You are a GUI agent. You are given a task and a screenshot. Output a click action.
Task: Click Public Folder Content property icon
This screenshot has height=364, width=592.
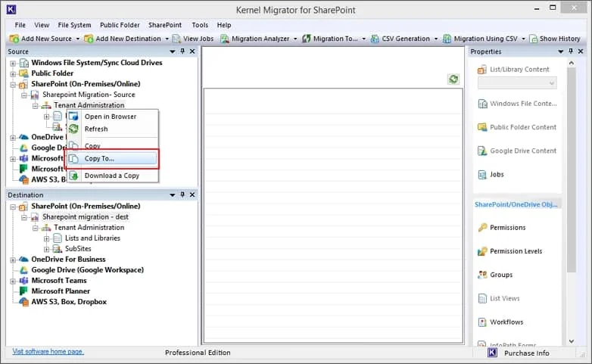point(482,127)
